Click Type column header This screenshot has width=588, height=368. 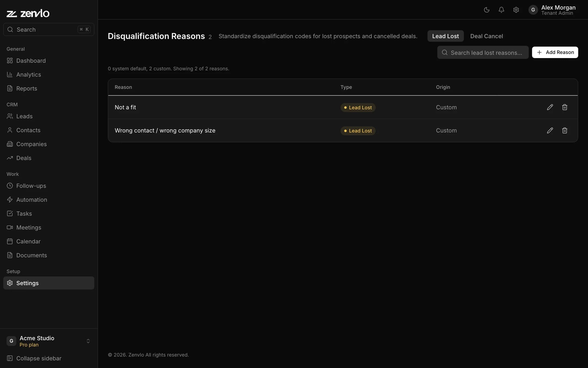346,87
